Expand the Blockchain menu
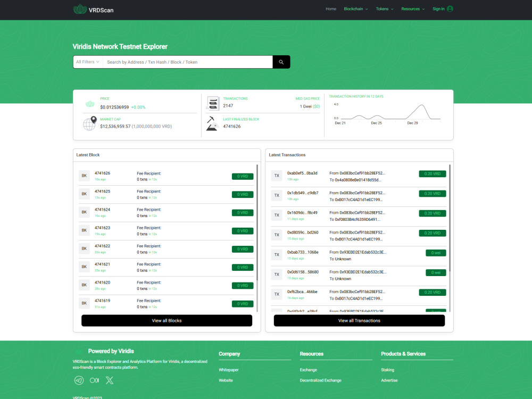This screenshot has height=399, width=532. tap(355, 9)
